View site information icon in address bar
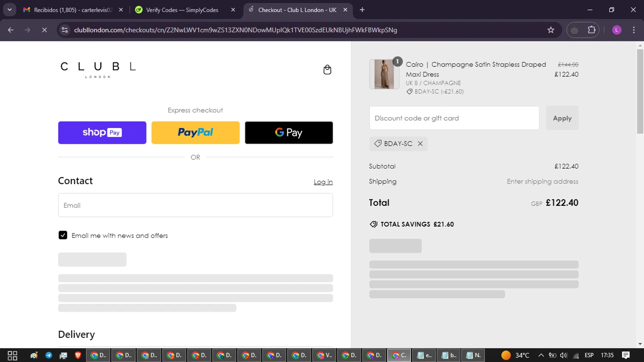Screen dimensions: 644x362 click(x=65, y=30)
